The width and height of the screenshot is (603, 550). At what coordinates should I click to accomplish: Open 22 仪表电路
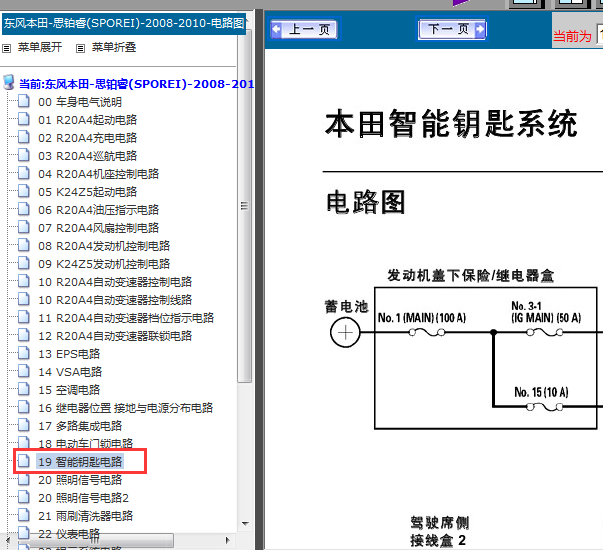pyautogui.click(x=69, y=534)
